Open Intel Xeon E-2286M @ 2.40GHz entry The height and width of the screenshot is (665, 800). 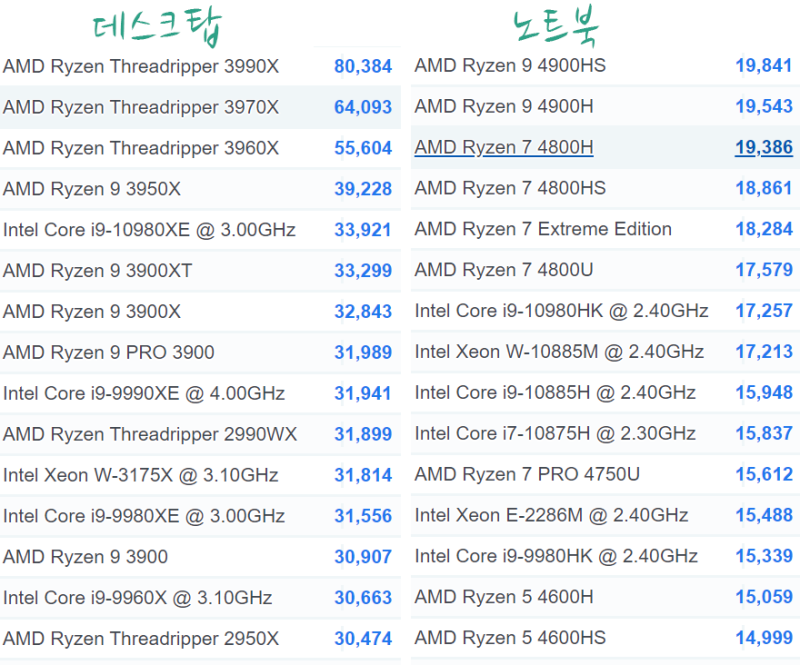[x=552, y=515]
